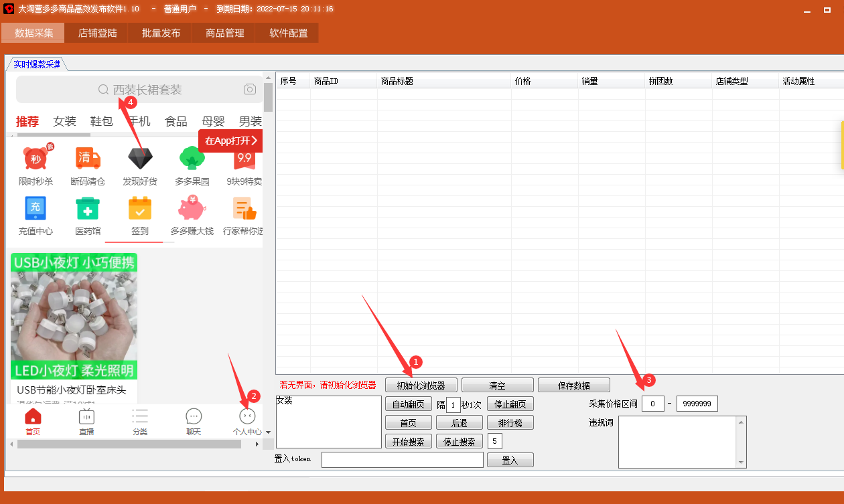Focus the 置入token input field
The height and width of the screenshot is (504, 844).
point(402,460)
